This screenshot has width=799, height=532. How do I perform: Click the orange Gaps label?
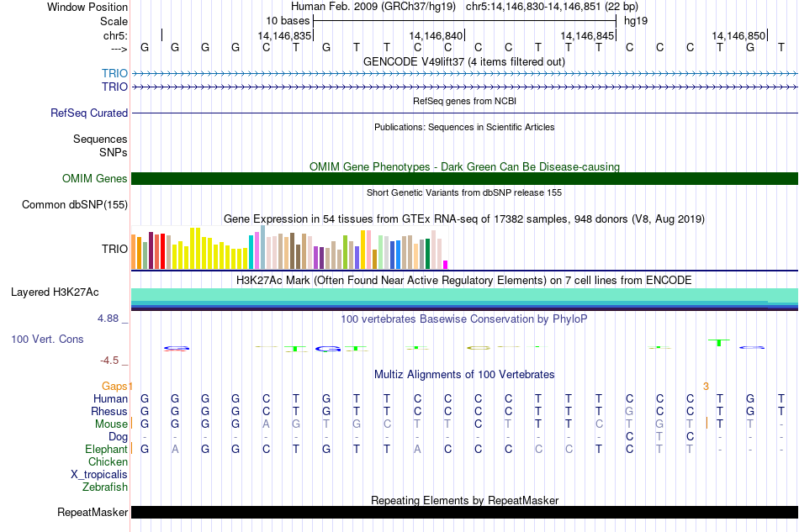pos(114,386)
